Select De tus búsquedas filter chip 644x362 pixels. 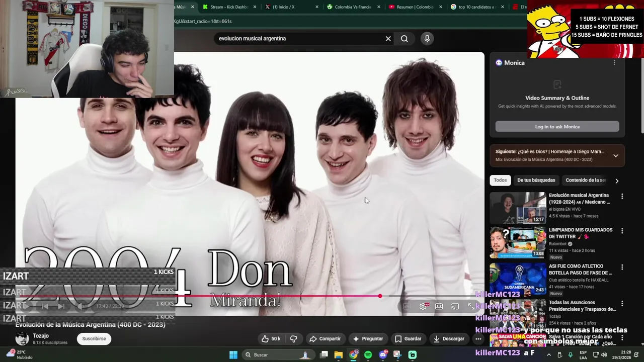coord(536,180)
